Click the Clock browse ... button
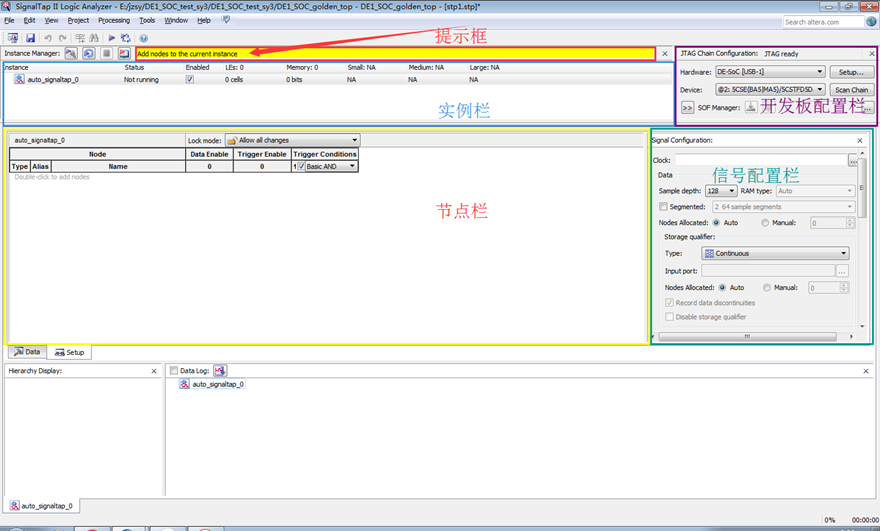This screenshot has width=880, height=531. tap(853, 161)
